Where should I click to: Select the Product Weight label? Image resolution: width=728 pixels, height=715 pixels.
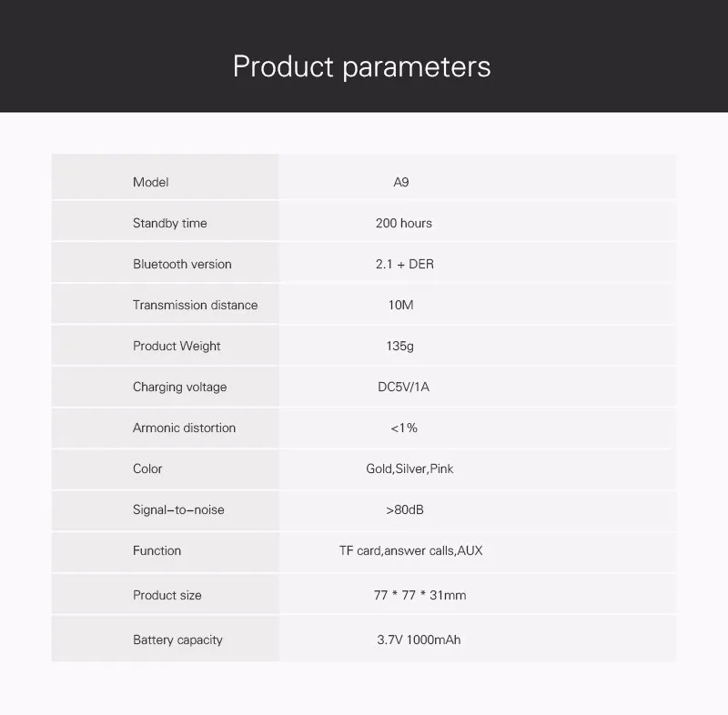click(x=177, y=347)
